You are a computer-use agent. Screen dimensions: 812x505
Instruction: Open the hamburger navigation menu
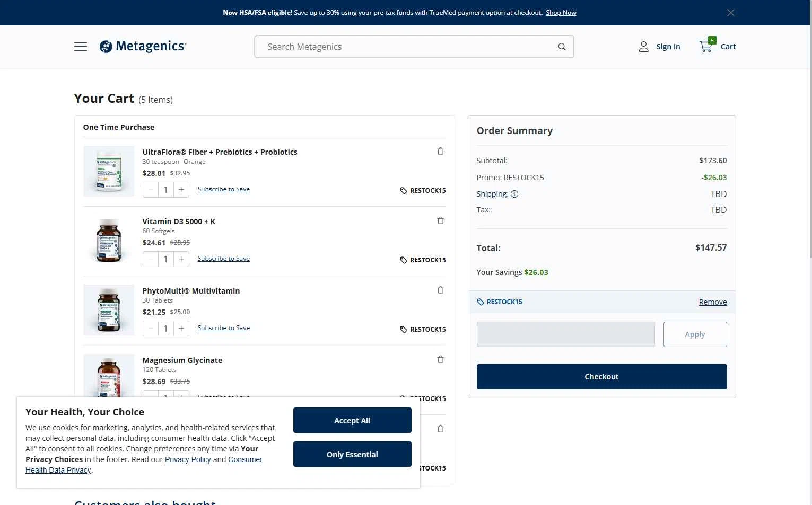click(81, 47)
